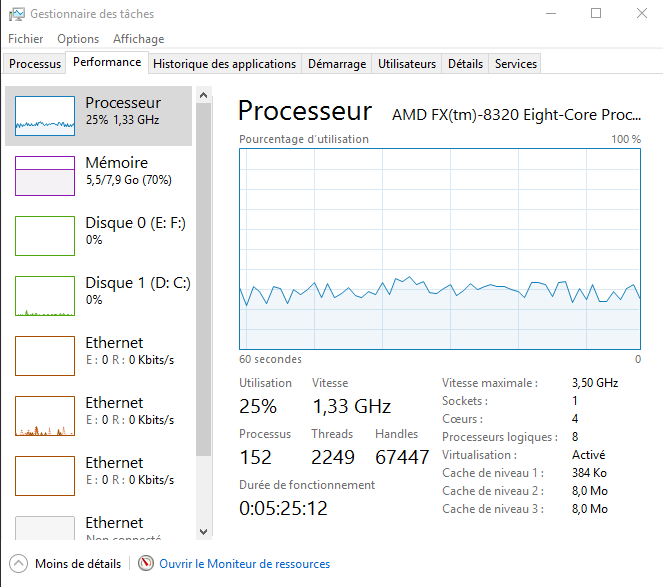Image resolution: width=663 pixels, height=587 pixels.
Task: Click the AMD FX(tm)-8320 processor name
Action: 516,115
